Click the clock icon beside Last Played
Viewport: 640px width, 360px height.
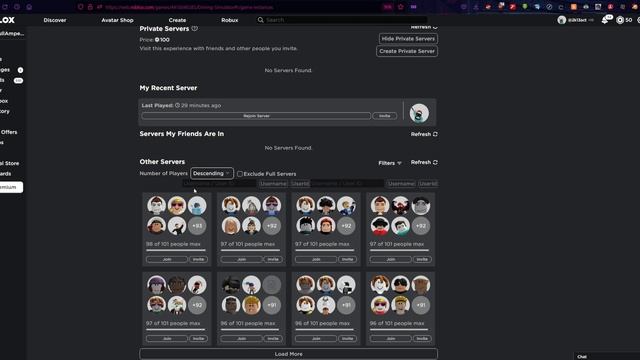pos(178,105)
